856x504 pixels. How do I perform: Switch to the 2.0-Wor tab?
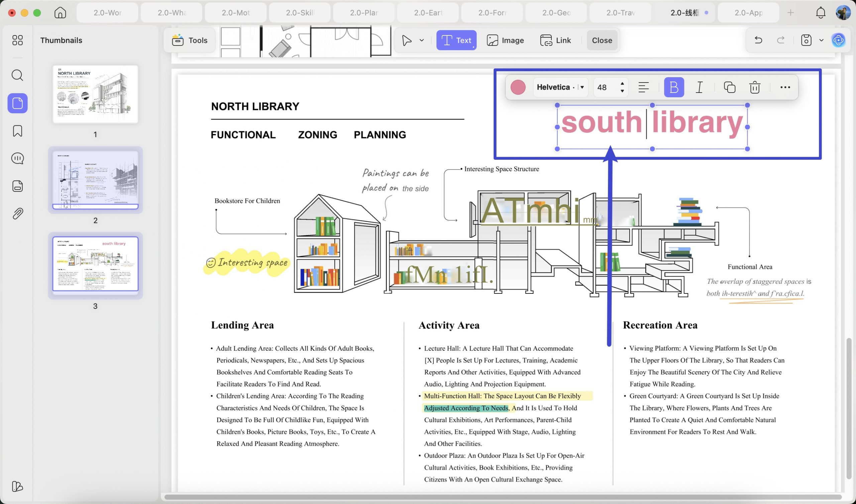pos(107,13)
